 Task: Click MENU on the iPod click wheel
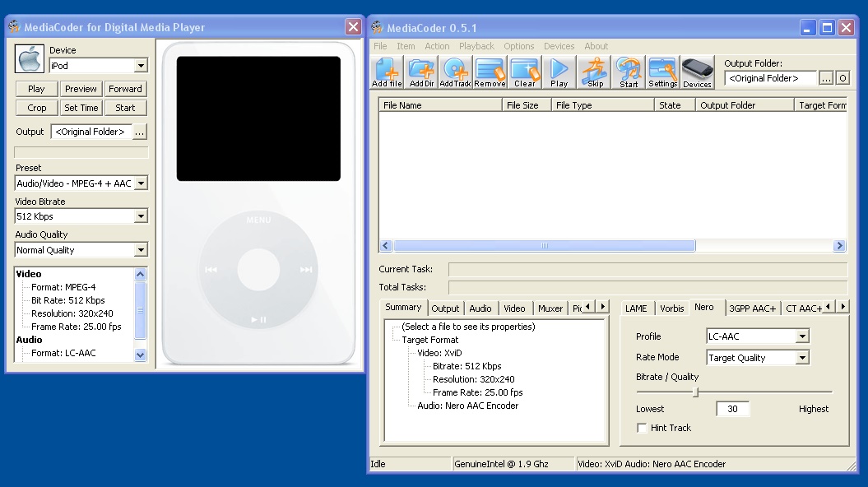[x=258, y=220]
